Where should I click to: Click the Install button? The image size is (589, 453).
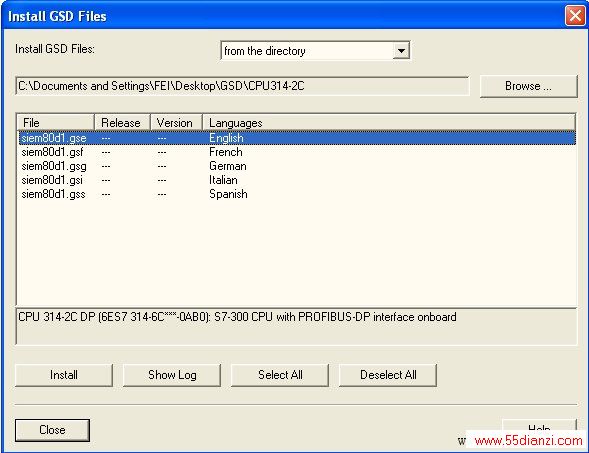pyautogui.click(x=64, y=375)
